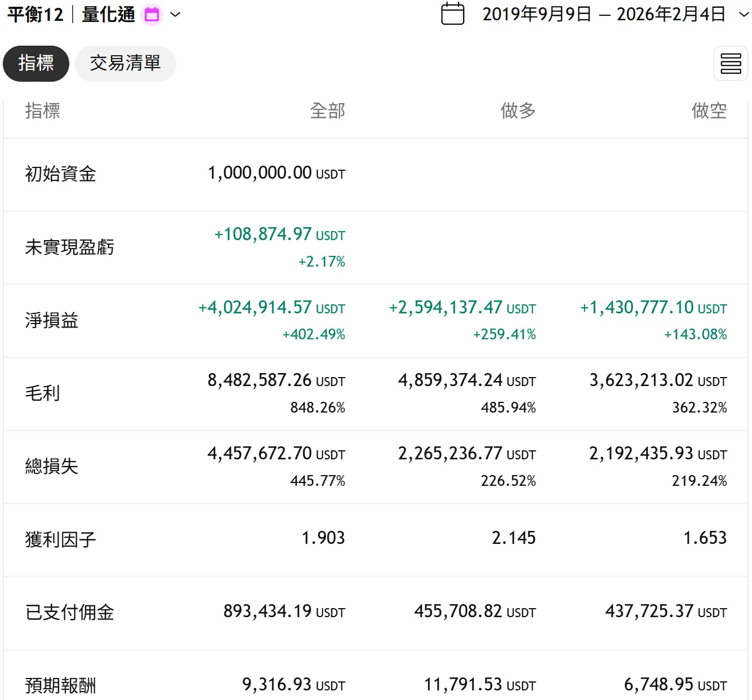Open the date range dropdown arrow

click(x=744, y=15)
